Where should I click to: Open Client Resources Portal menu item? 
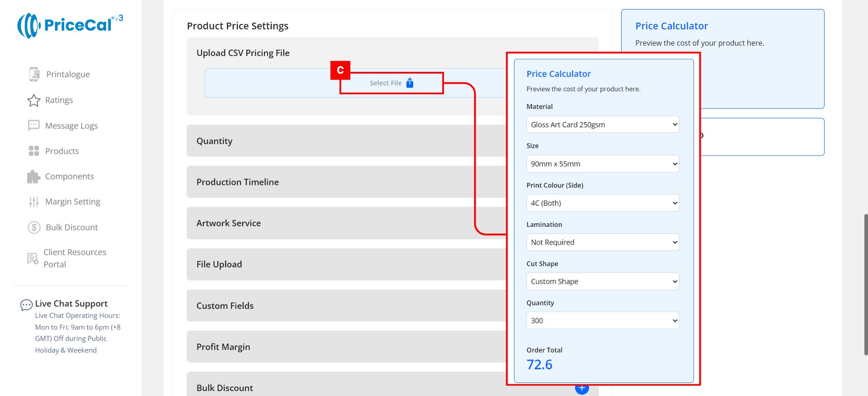click(x=75, y=258)
